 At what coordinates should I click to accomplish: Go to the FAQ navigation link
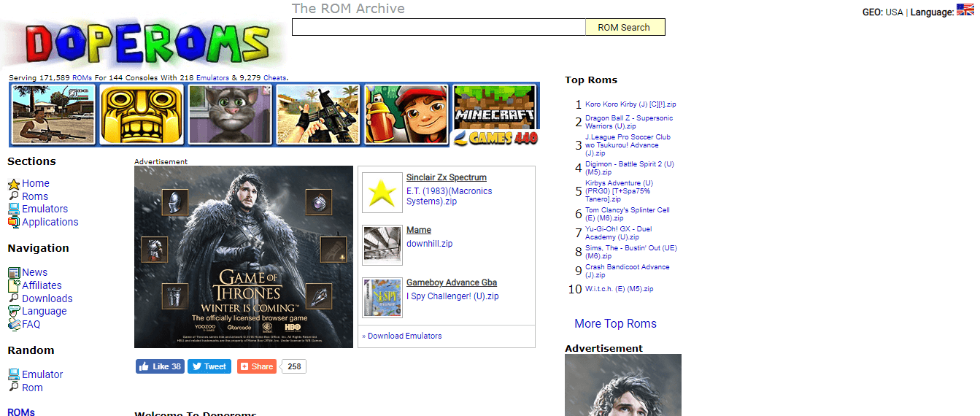pos(31,324)
